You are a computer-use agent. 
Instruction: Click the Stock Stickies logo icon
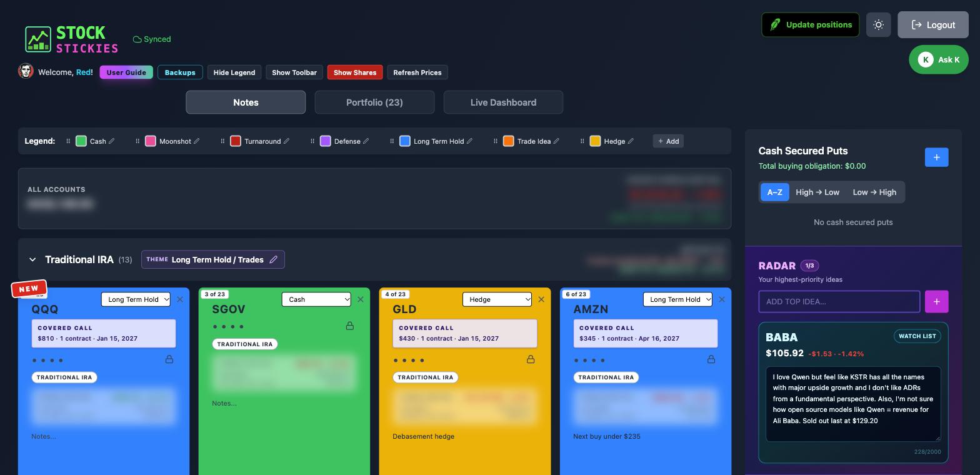tap(38, 39)
